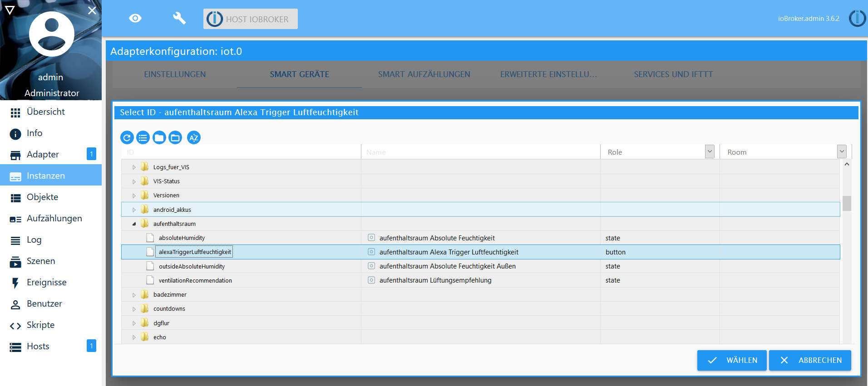The height and width of the screenshot is (386, 868).
Task: Open Info in the sidebar
Action: pyautogui.click(x=51, y=133)
